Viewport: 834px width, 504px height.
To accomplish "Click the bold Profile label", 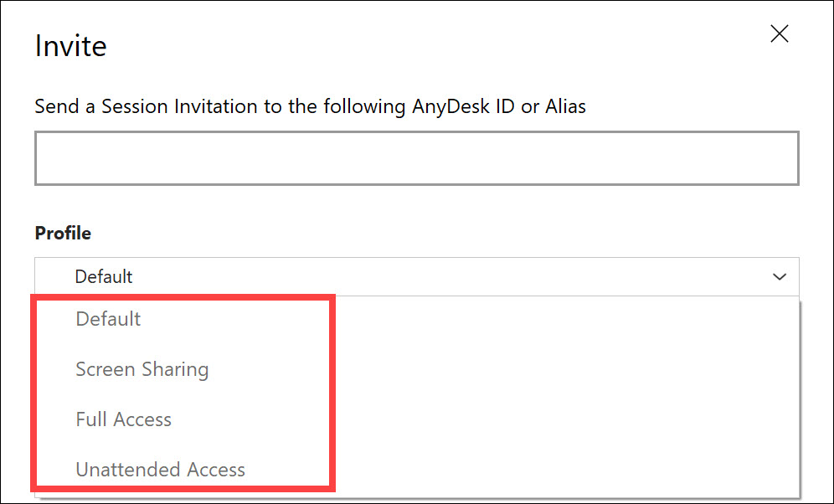I will coord(63,234).
